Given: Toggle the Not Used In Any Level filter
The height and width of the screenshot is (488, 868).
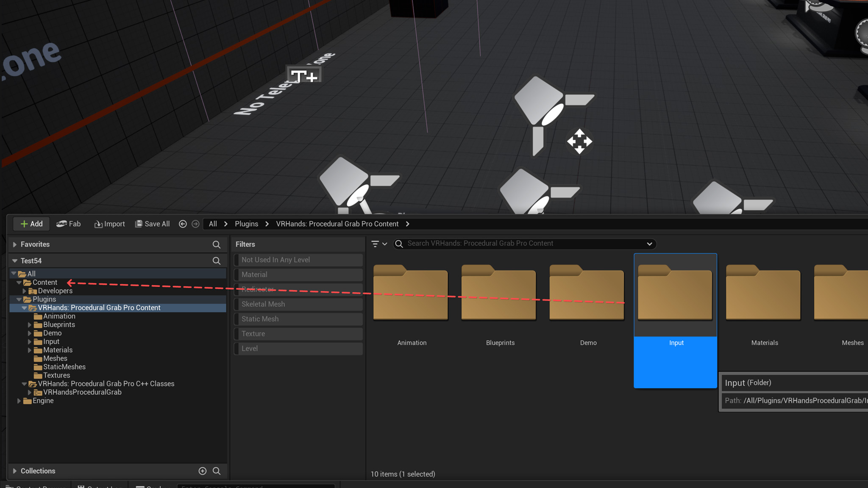Looking at the screenshot, I should (299, 260).
